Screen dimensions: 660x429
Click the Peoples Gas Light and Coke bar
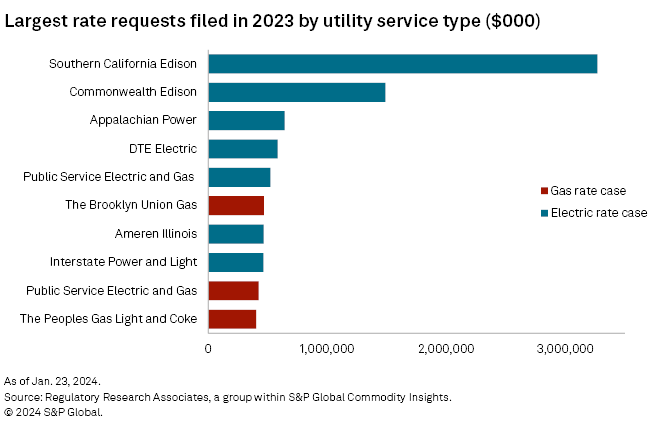point(232,319)
